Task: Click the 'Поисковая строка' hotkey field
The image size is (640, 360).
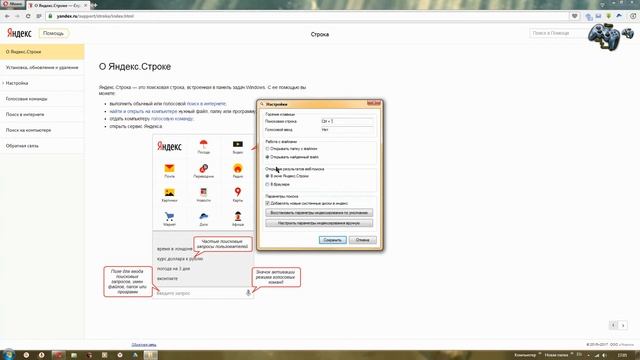Action: tap(347, 121)
